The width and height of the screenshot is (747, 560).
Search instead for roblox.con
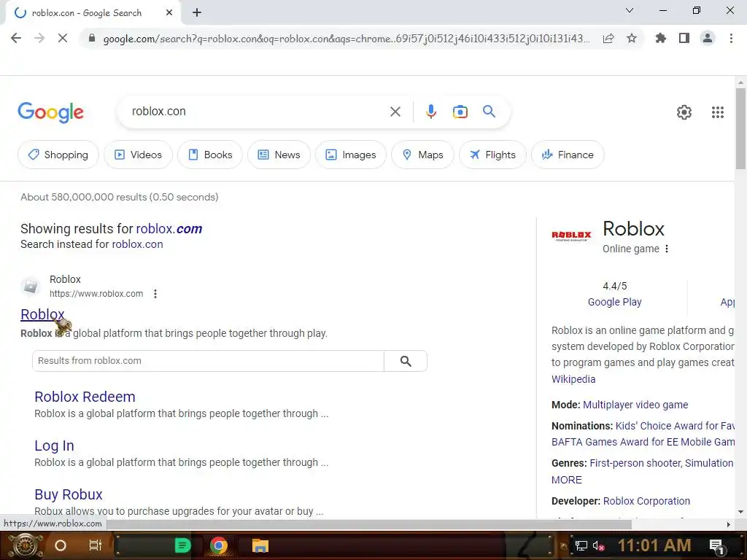click(137, 244)
